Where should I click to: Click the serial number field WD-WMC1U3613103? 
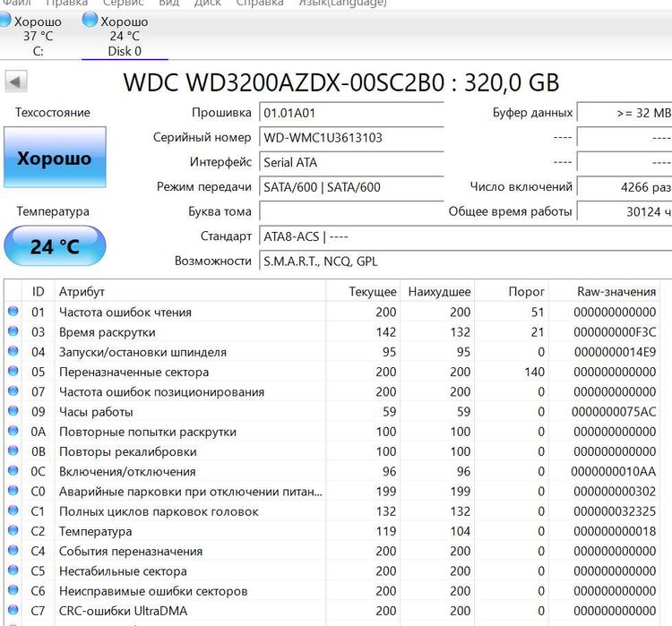351,138
